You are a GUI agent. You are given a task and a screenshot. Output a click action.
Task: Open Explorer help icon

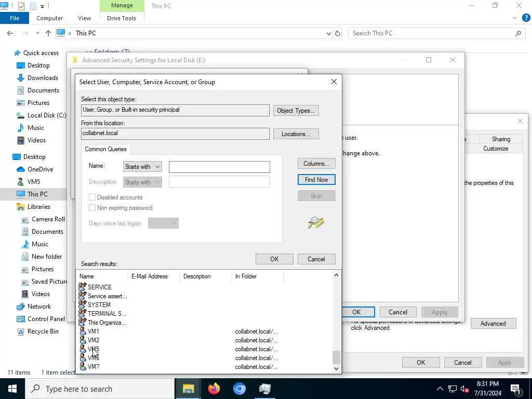click(x=526, y=18)
